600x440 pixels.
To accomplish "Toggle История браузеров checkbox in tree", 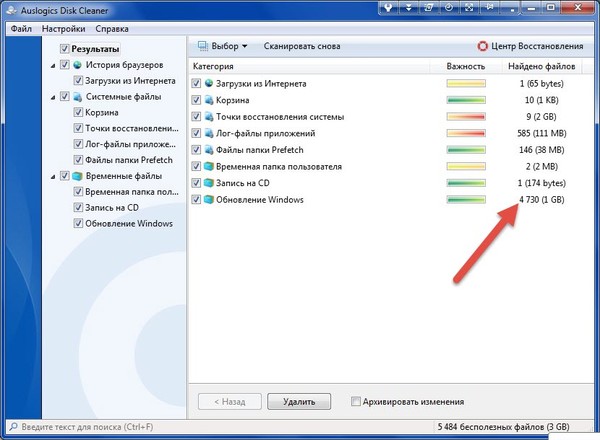I will coord(64,65).
